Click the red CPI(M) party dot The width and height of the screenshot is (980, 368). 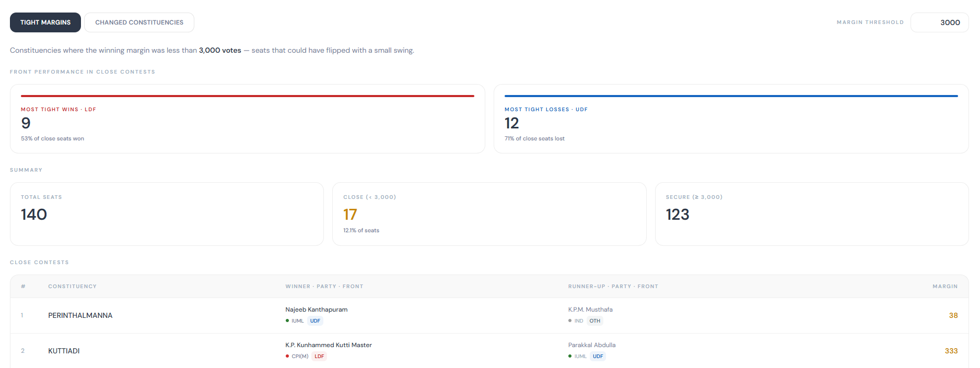click(287, 357)
